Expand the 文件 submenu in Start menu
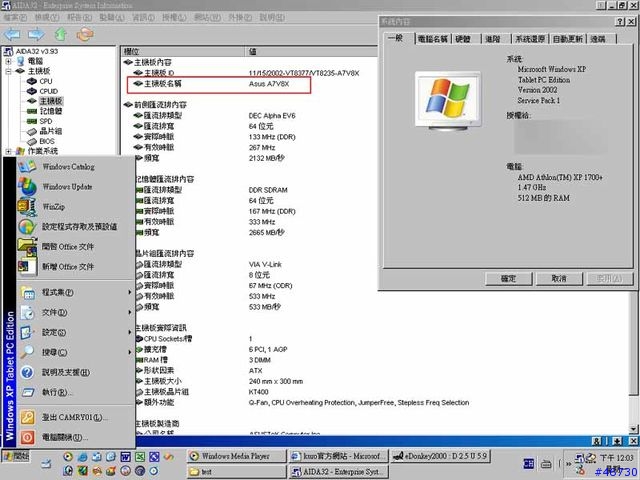640x480 pixels. [x=76, y=312]
